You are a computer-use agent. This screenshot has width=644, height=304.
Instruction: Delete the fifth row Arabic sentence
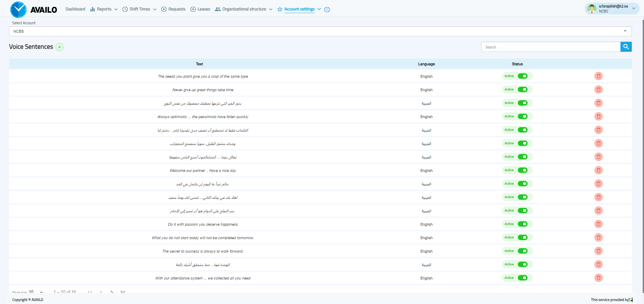click(x=598, y=130)
